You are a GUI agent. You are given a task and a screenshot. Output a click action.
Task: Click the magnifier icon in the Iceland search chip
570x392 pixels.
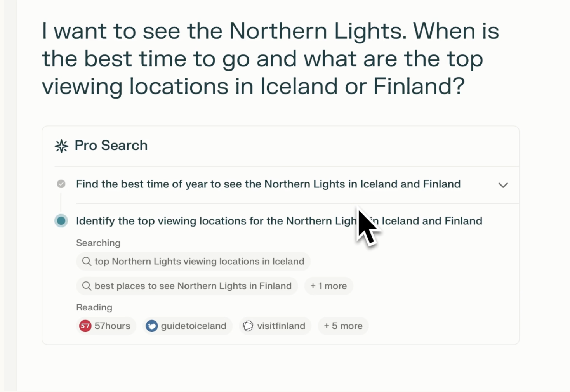pyautogui.click(x=87, y=262)
